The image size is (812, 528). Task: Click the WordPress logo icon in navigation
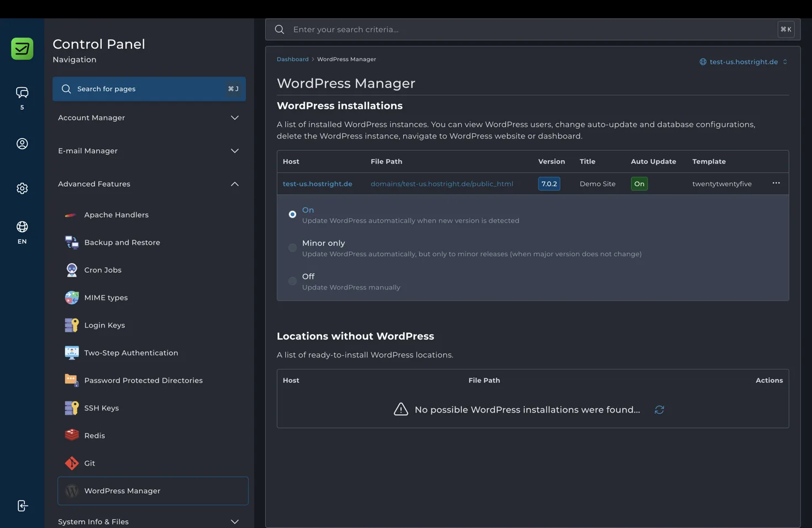pyautogui.click(x=71, y=491)
